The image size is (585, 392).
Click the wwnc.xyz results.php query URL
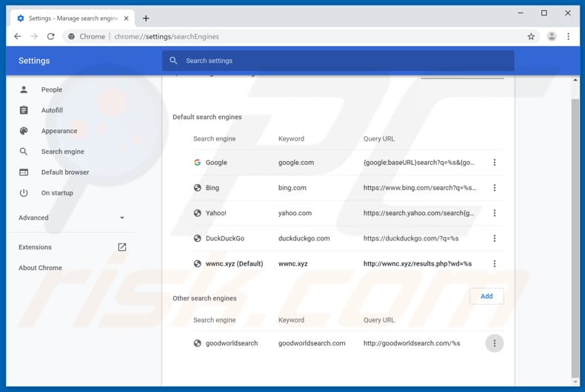(418, 264)
